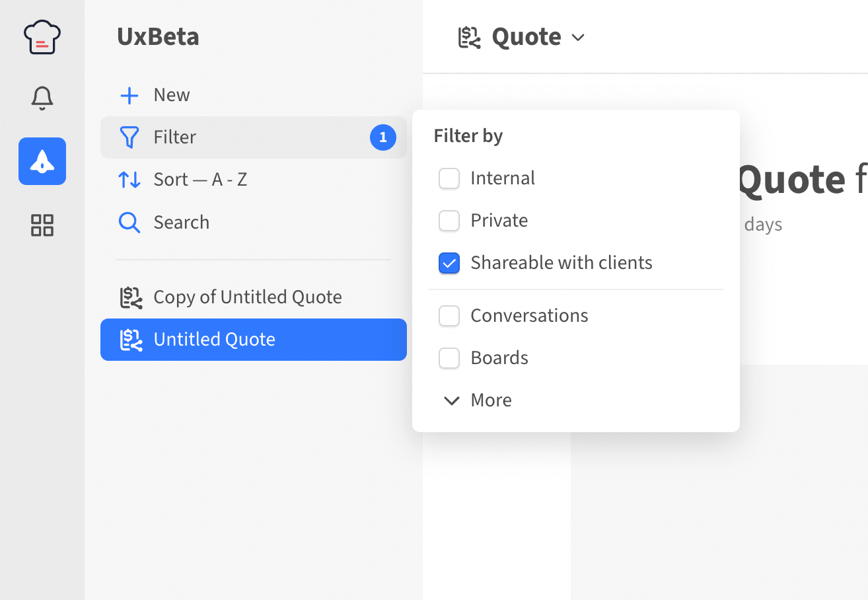Click the sort arrows icon

[x=129, y=180]
